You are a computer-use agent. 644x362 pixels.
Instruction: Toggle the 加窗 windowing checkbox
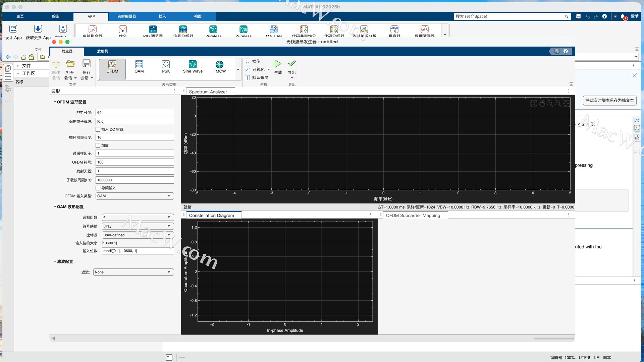click(98, 145)
